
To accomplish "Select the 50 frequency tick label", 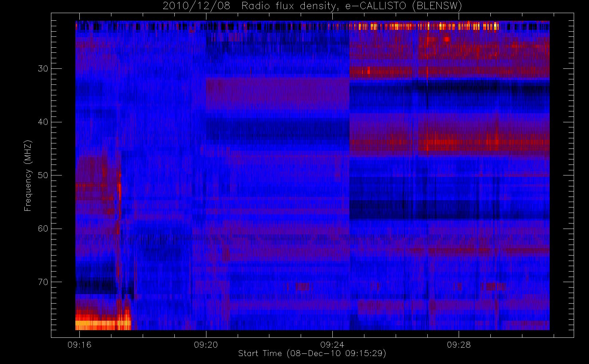I will (x=43, y=175).
